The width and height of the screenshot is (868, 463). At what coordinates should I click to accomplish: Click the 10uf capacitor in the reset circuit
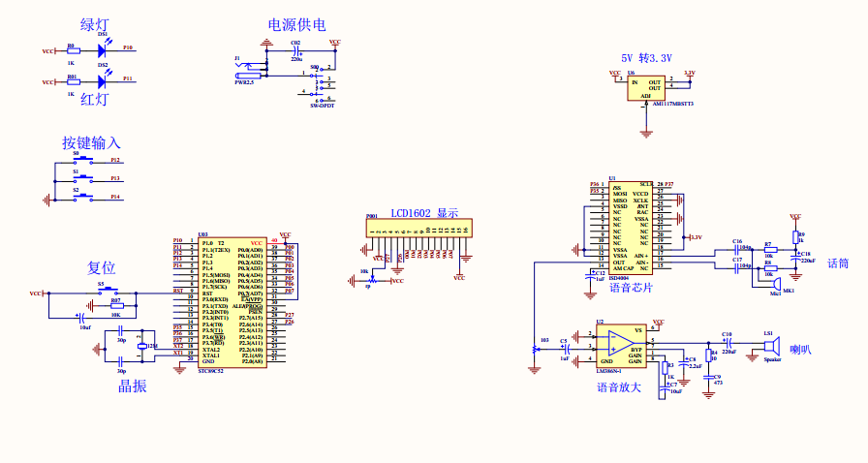(81, 318)
